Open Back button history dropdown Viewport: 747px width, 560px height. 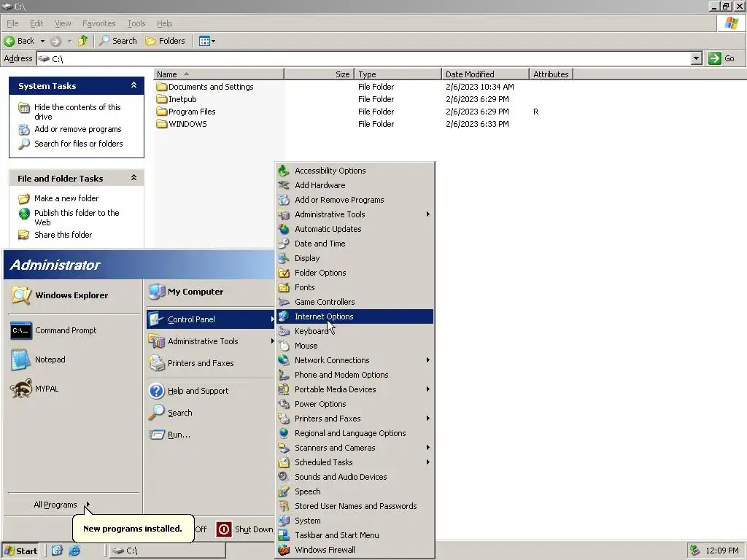[42, 41]
